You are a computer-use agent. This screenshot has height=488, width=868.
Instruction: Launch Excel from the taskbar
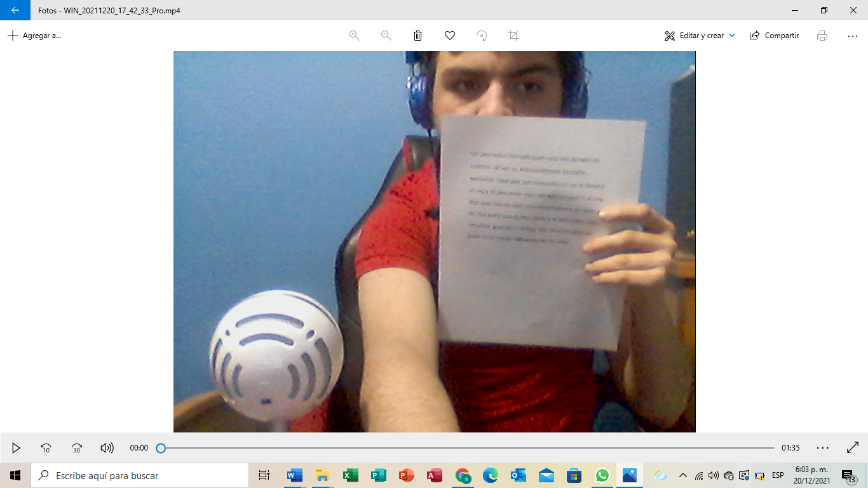pyautogui.click(x=351, y=475)
